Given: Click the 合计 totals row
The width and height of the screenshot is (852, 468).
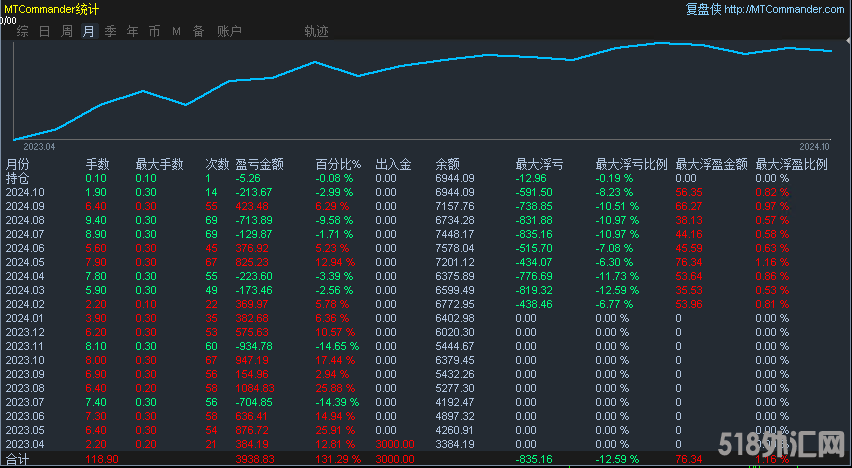Looking at the screenshot, I should 18,459.
